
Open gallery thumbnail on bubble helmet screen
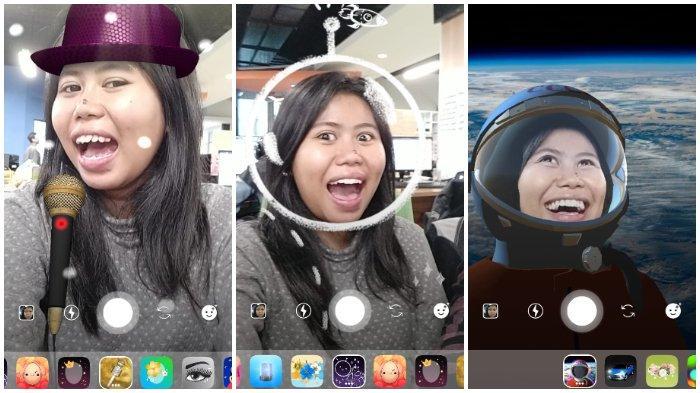[258, 311]
